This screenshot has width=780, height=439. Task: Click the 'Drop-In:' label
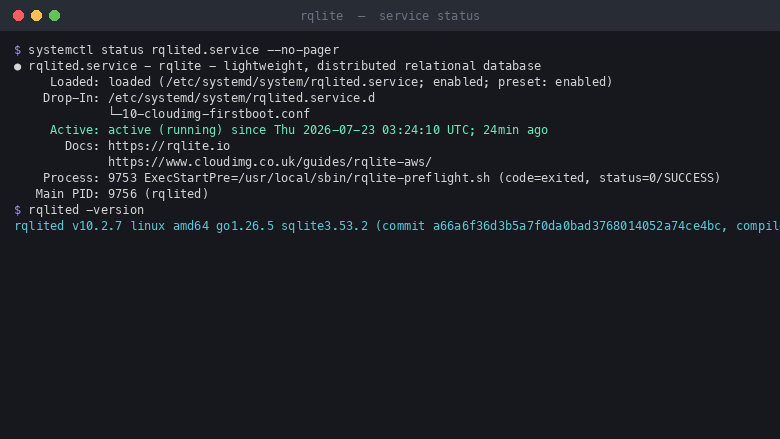point(71,98)
